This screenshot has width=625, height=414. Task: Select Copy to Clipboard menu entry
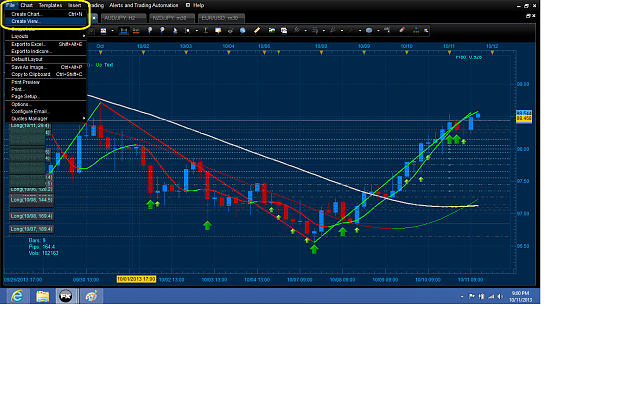pyautogui.click(x=45, y=75)
